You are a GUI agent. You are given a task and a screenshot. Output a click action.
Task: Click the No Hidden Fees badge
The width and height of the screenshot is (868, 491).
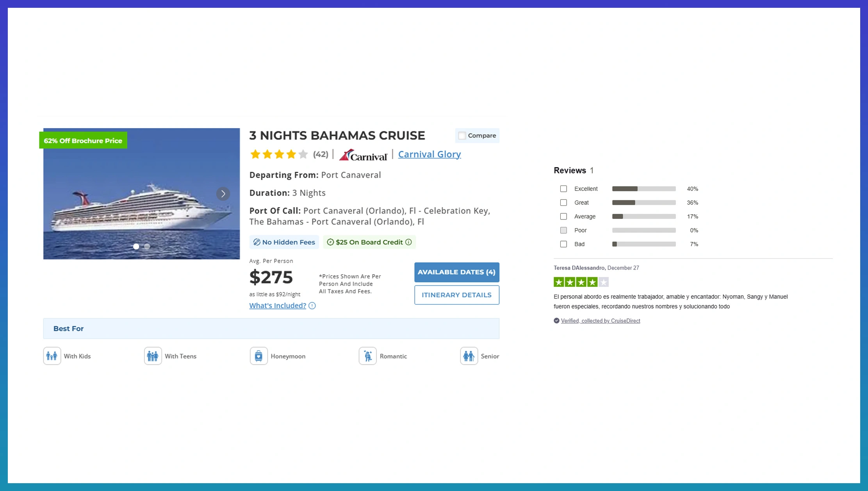284,242
